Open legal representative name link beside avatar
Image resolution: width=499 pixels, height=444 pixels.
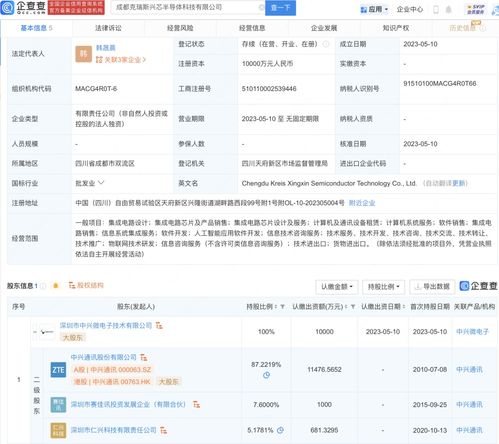coord(106,48)
